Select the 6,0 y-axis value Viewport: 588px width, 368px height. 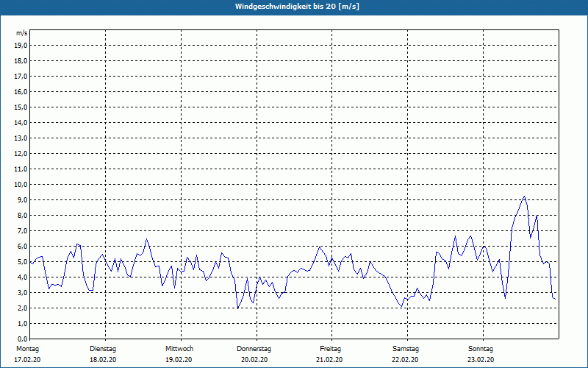point(22,246)
